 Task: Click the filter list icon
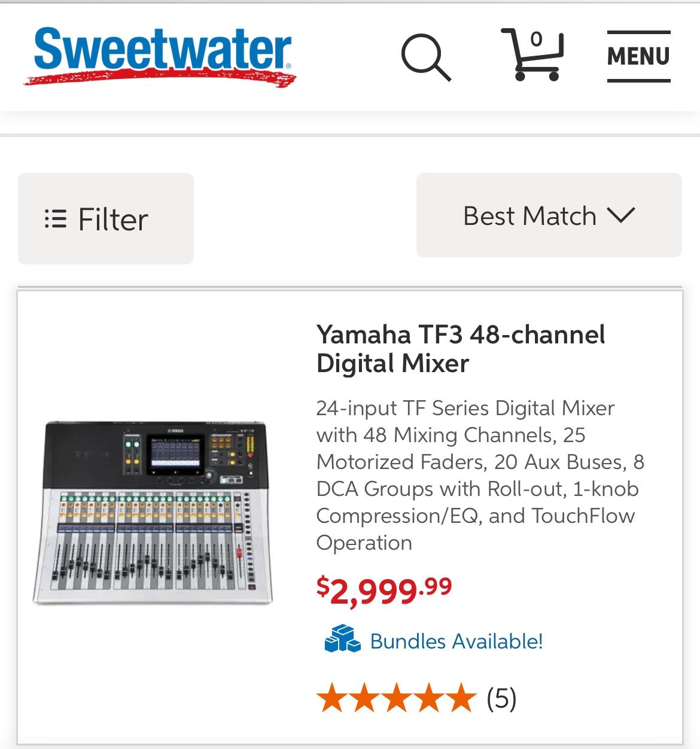[56, 219]
